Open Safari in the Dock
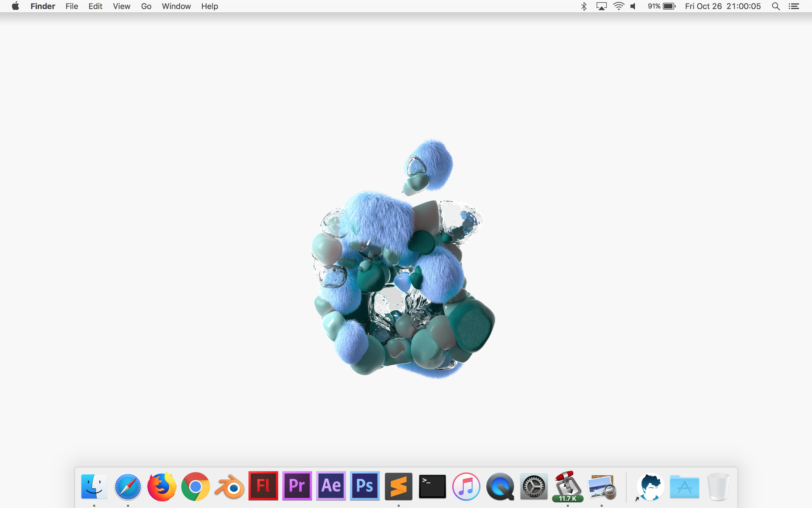Image resolution: width=812 pixels, height=508 pixels. coord(128,486)
